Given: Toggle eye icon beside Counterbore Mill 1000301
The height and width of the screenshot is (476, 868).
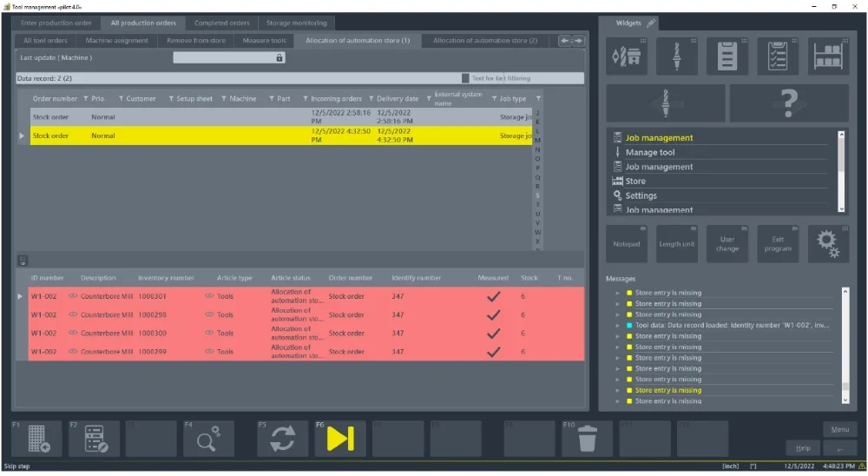Looking at the screenshot, I should pos(73,296).
